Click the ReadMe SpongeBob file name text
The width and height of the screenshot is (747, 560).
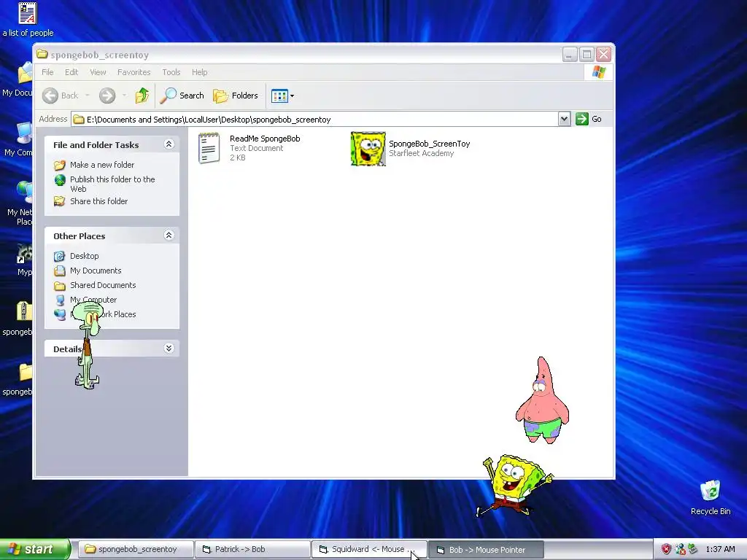tap(265, 139)
